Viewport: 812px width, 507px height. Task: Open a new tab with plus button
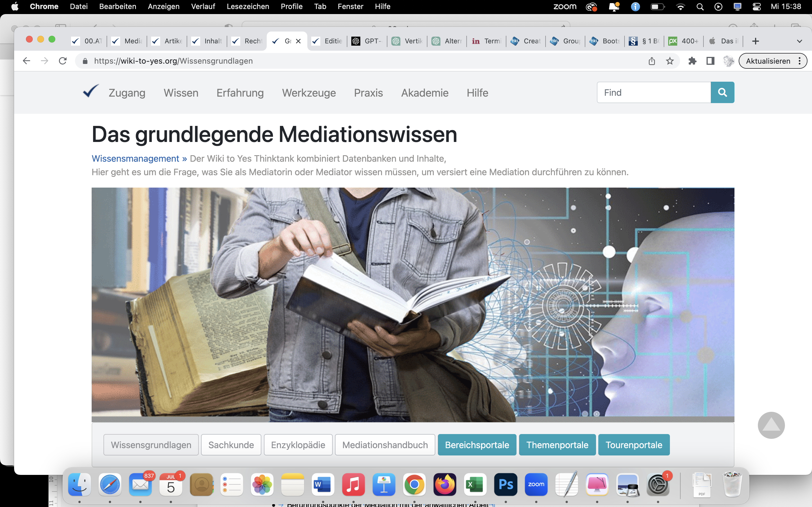click(755, 41)
